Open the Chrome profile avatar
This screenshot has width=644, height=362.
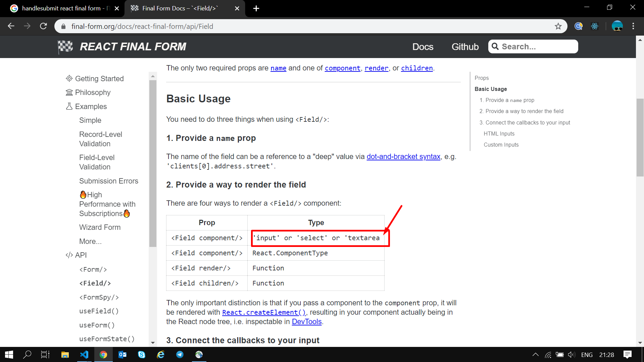coord(617,26)
